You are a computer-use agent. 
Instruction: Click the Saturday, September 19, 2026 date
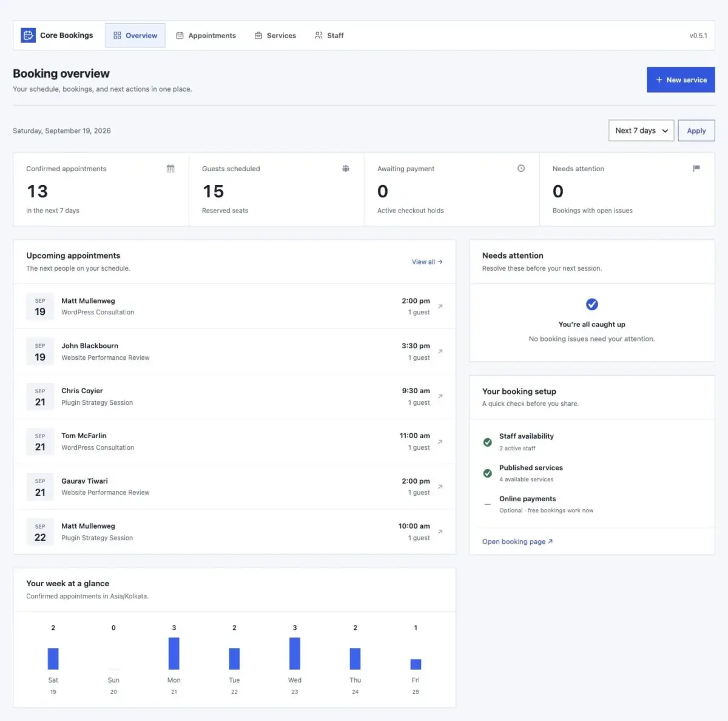(62, 131)
